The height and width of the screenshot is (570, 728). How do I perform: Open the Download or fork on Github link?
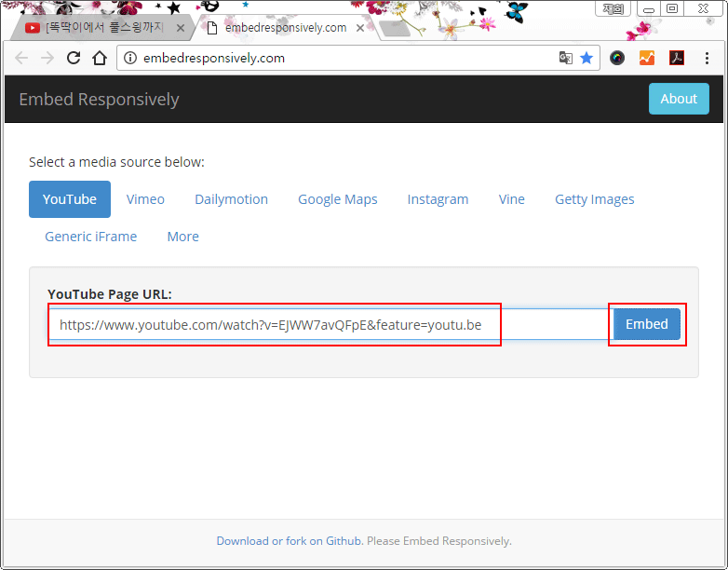tap(289, 541)
